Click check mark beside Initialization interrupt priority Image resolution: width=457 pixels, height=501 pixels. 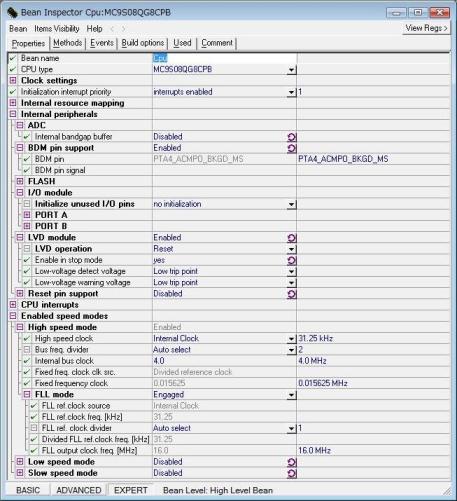(x=13, y=92)
